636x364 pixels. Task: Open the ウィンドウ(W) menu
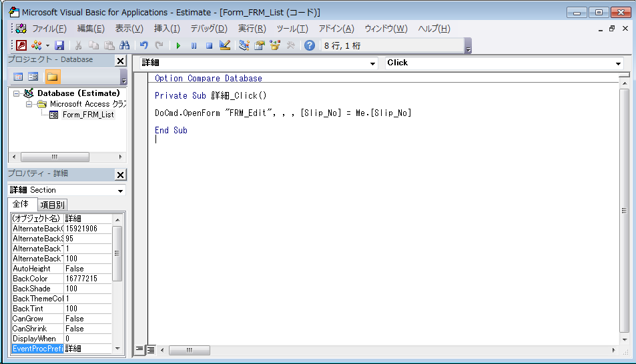[x=386, y=29]
